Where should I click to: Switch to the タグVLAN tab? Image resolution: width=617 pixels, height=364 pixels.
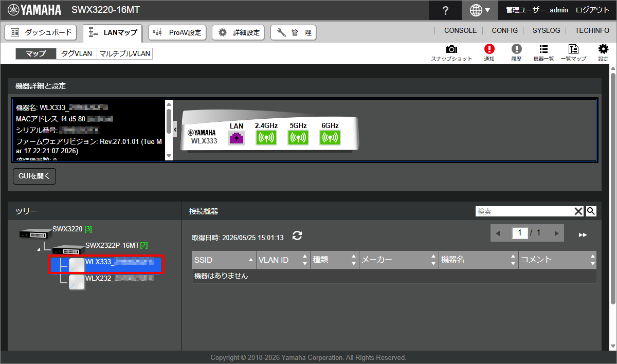pyautogui.click(x=76, y=54)
